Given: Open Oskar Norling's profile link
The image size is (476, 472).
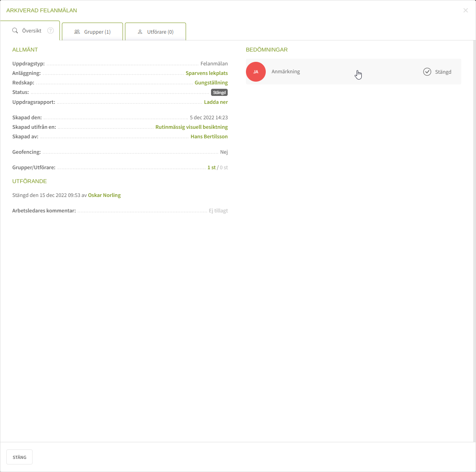Looking at the screenshot, I should coord(104,195).
